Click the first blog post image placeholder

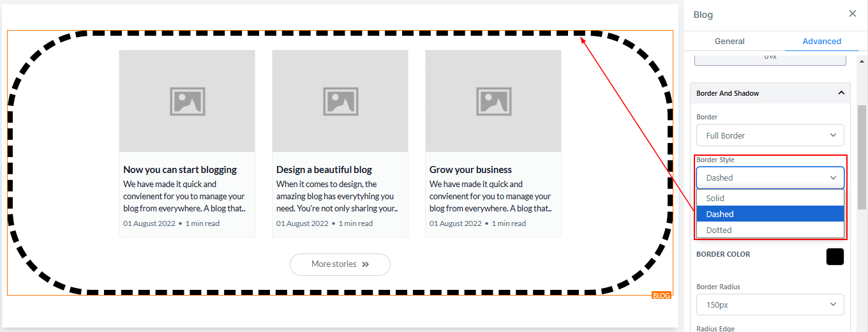click(187, 102)
